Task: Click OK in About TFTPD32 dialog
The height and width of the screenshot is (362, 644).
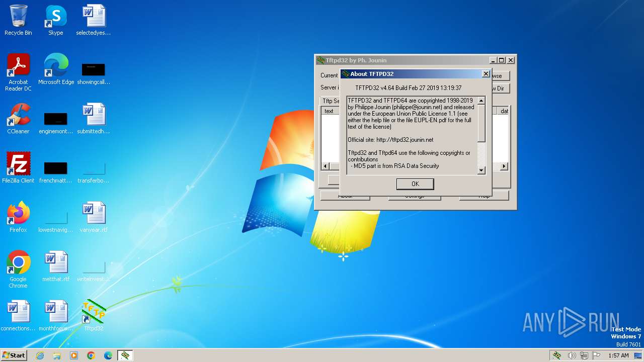Action: 415,184
